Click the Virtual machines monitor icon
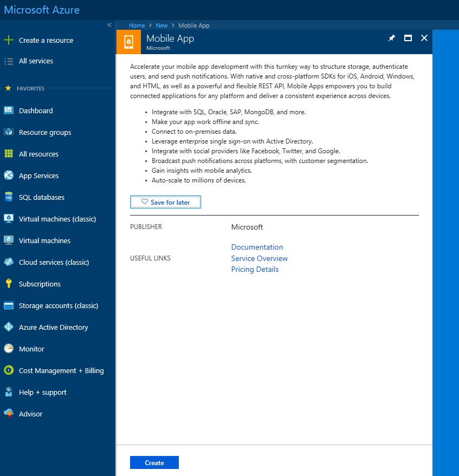 (9, 240)
